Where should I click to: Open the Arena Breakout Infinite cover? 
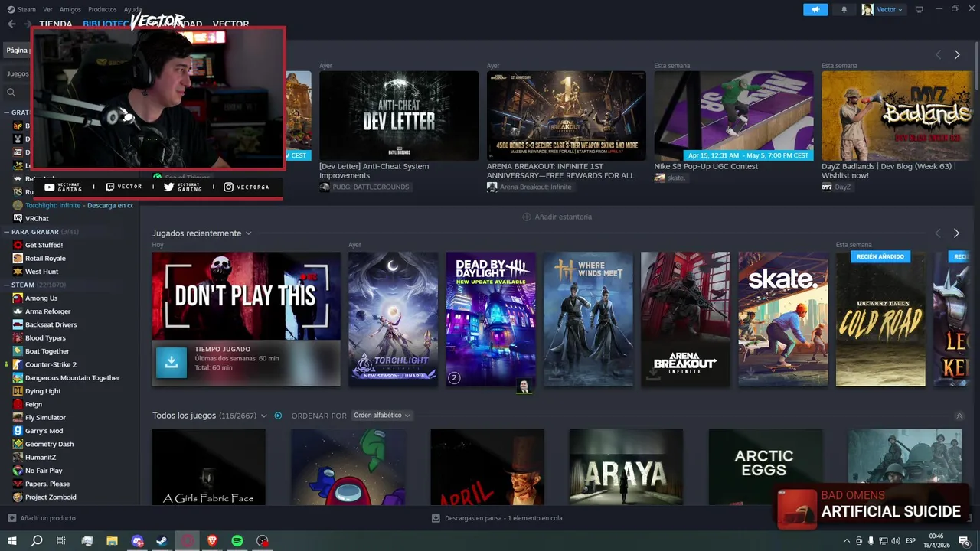click(685, 319)
